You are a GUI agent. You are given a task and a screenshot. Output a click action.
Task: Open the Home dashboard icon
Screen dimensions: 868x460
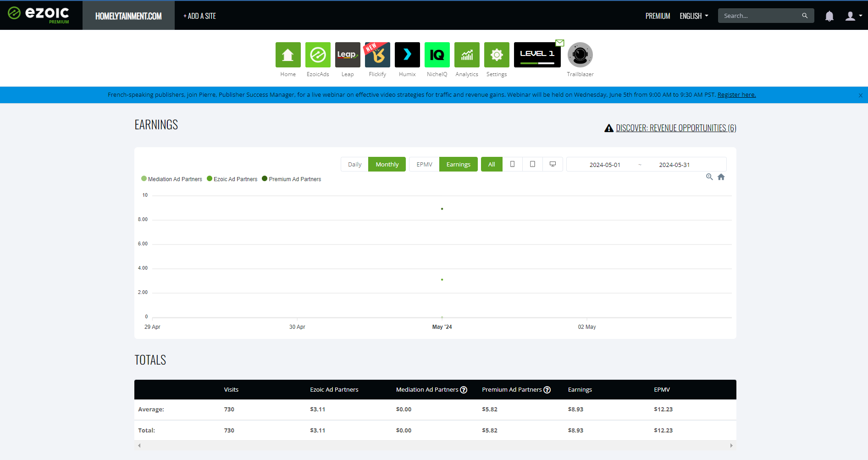pyautogui.click(x=288, y=55)
